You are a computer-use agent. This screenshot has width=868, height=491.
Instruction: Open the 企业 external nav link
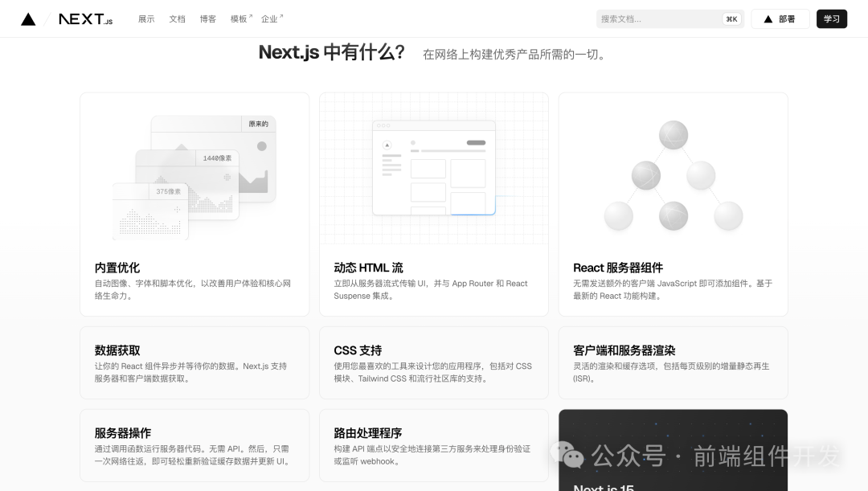pos(272,18)
